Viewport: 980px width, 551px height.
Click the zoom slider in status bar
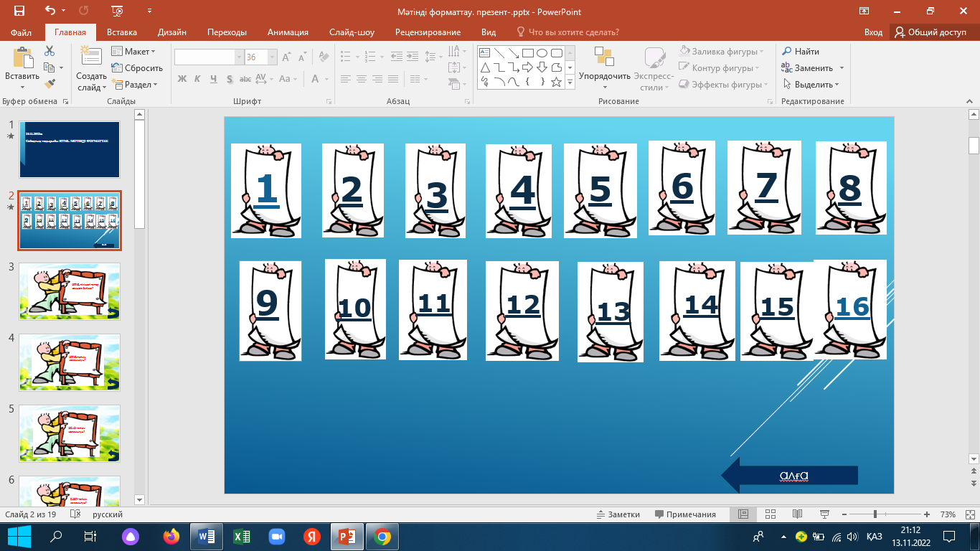(x=875, y=514)
